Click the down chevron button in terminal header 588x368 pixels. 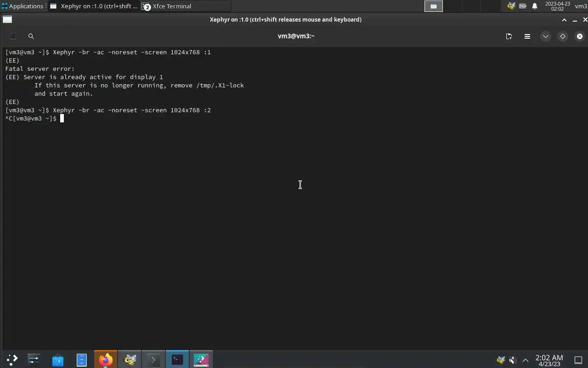click(546, 36)
